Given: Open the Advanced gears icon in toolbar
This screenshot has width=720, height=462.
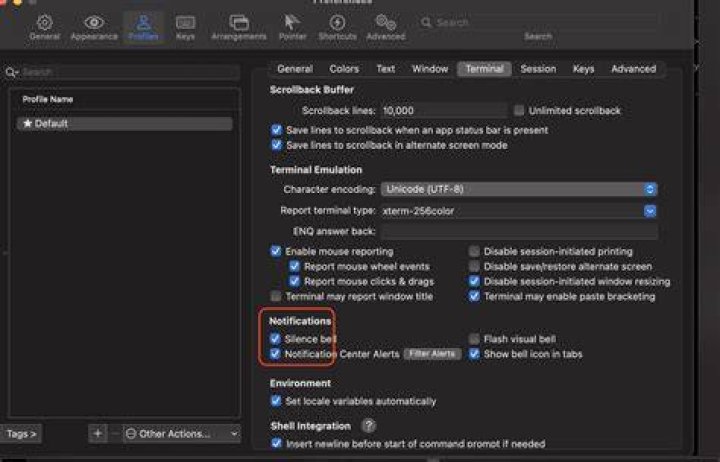Looking at the screenshot, I should [386, 27].
